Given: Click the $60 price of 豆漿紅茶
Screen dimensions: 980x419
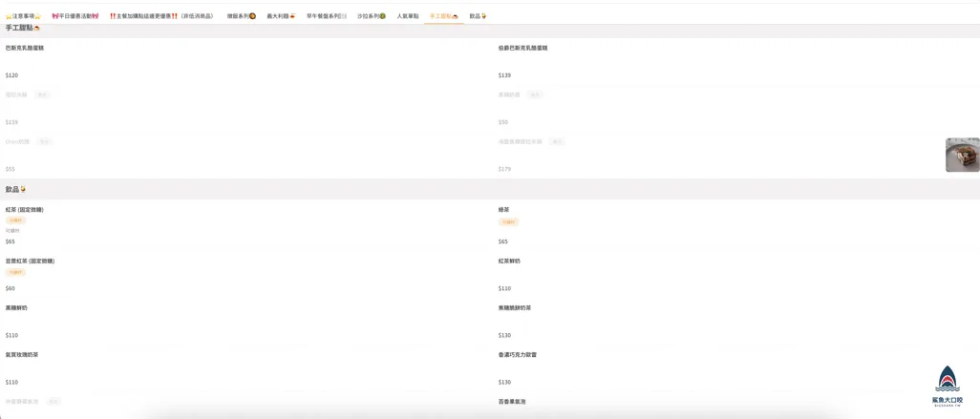Looking at the screenshot, I should pos(10,288).
